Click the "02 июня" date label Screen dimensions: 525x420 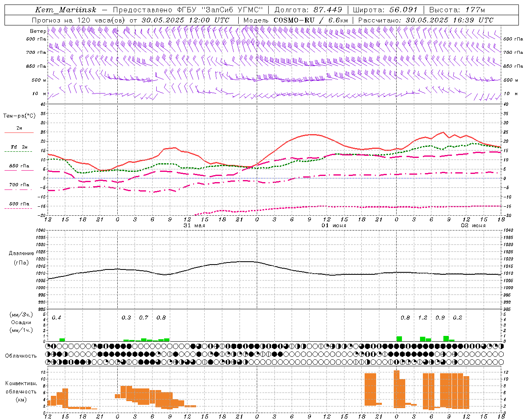tap(473, 226)
